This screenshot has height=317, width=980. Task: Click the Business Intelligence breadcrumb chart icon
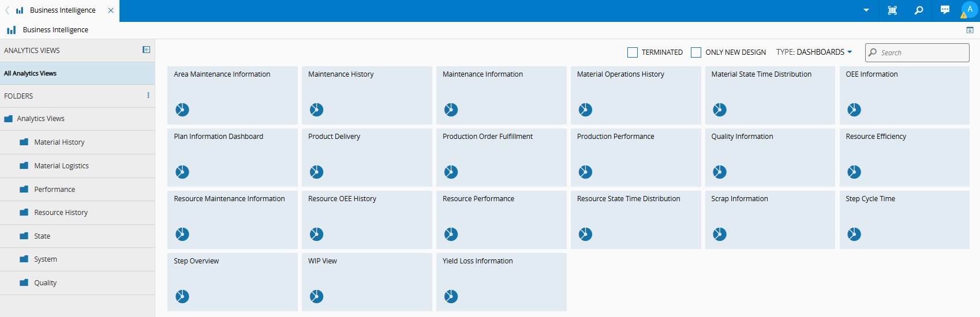pyautogui.click(x=12, y=30)
